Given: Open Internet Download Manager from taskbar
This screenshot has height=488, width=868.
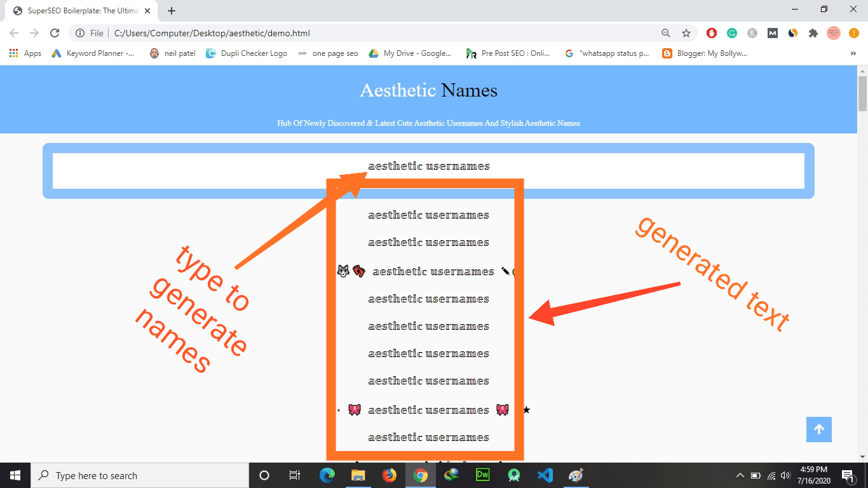Looking at the screenshot, I should 452,475.
